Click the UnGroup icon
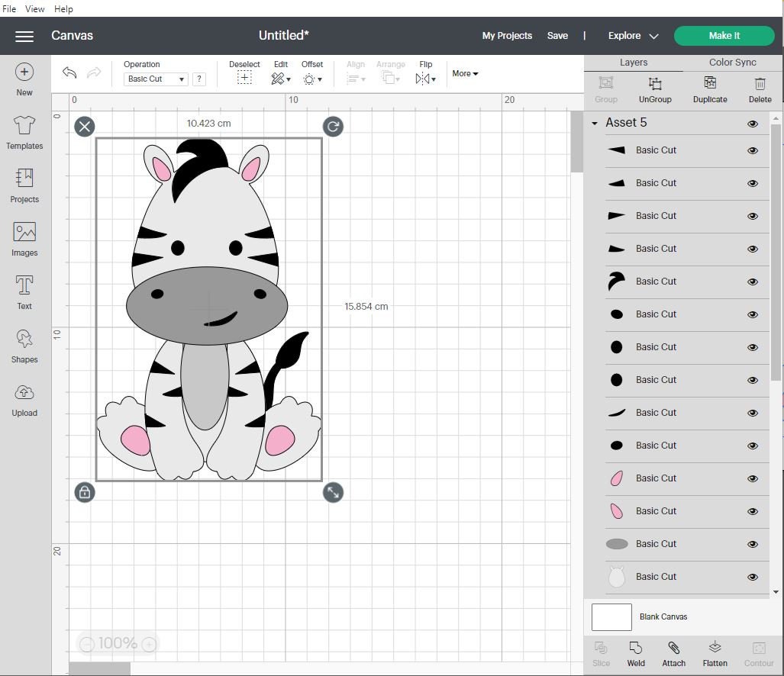The height and width of the screenshot is (676, 784). click(x=655, y=89)
